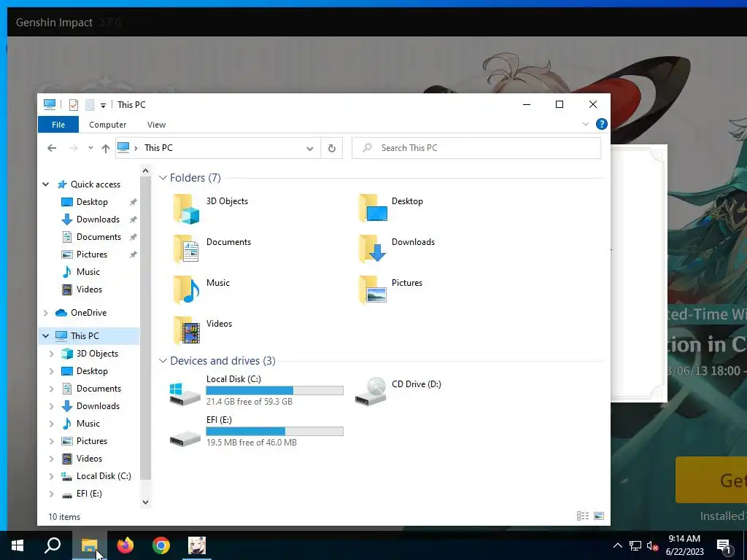Select the CD Drive (D:) icon
747x560 pixels.
(x=371, y=392)
